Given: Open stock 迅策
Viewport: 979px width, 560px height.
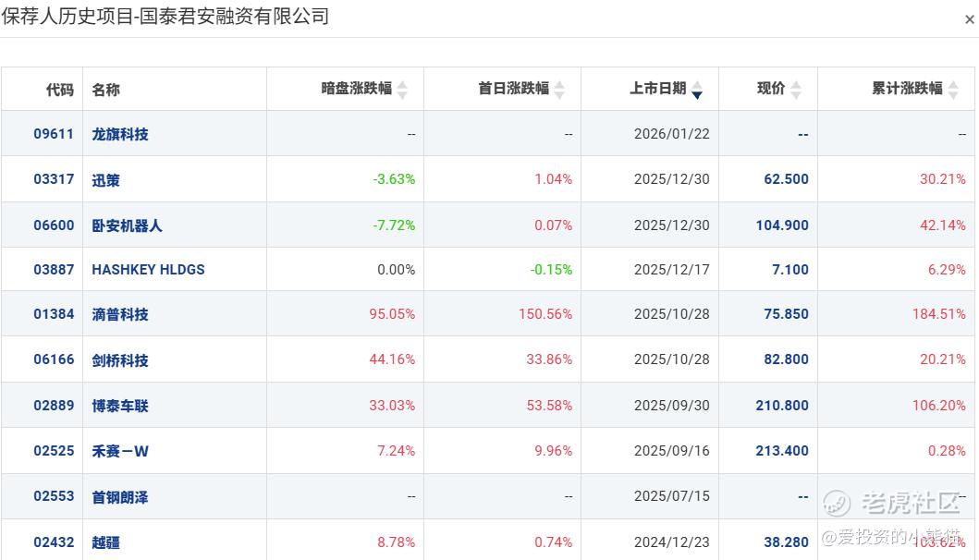Looking at the screenshot, I should [x=105, y=180].
